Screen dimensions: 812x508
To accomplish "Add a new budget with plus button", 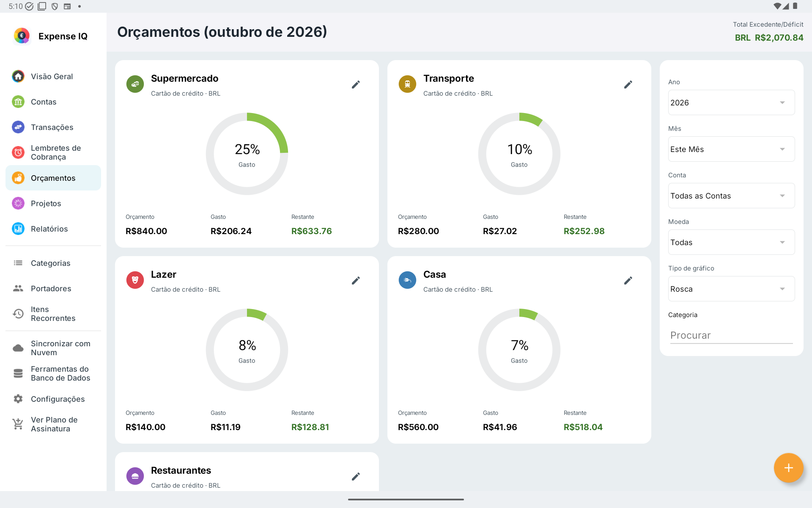I will tap(788, 468).
